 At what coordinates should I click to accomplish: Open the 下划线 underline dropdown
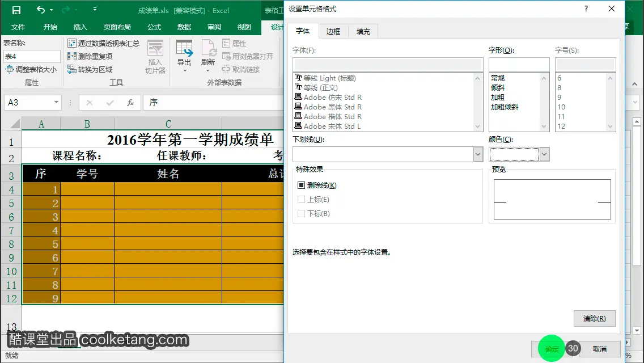pyautogui.click(x=478, y=154)
